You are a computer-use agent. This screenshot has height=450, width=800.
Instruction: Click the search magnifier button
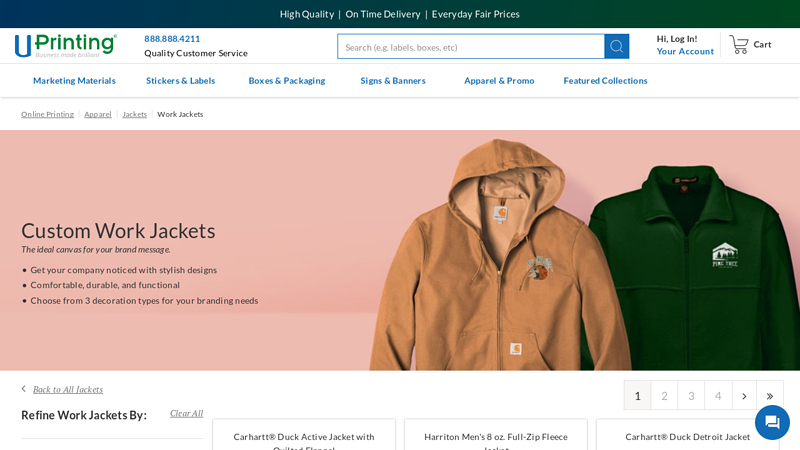[616, 46]
